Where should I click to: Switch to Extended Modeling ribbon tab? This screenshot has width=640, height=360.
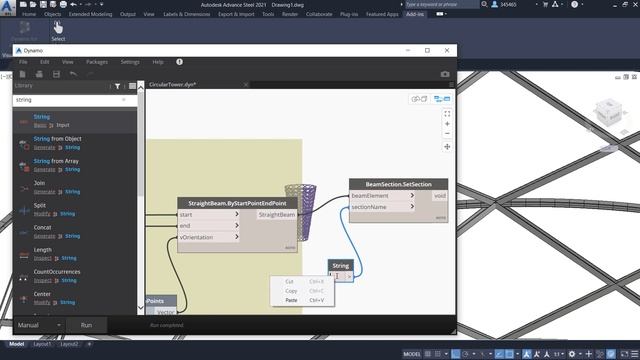tap(90, 14)
